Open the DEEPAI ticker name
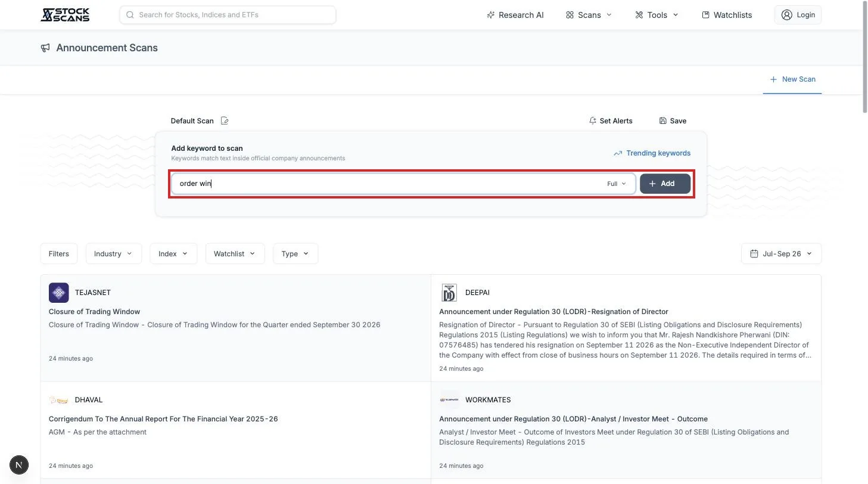The width and height of the screenshot is (868, 484). 477,293
